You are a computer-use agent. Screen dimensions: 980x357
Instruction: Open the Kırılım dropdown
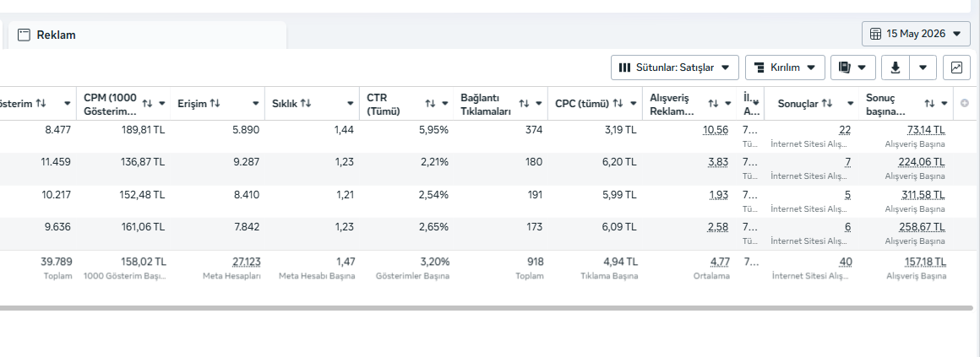785,68
